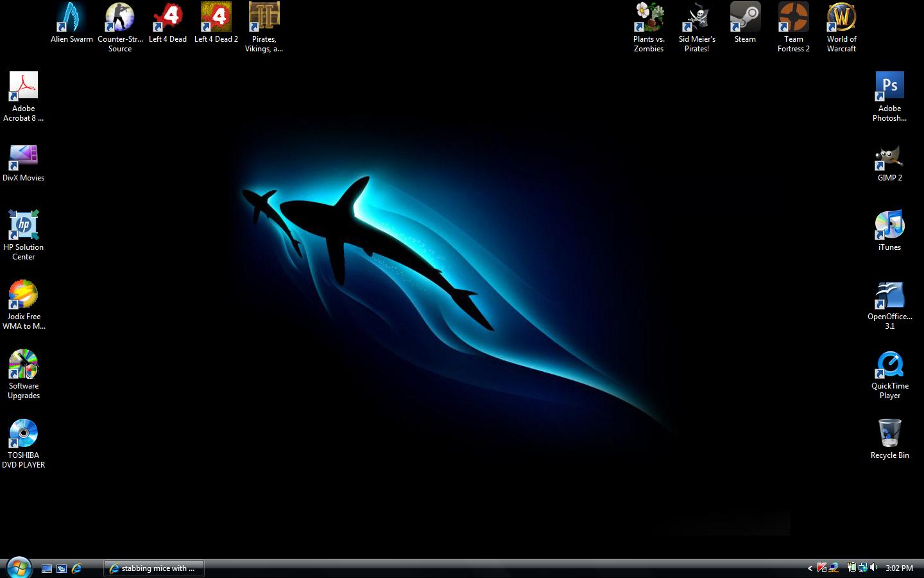Select the HP Solution Center shortcut
Viewport: 924px width, 578px height.
[24, 225]
